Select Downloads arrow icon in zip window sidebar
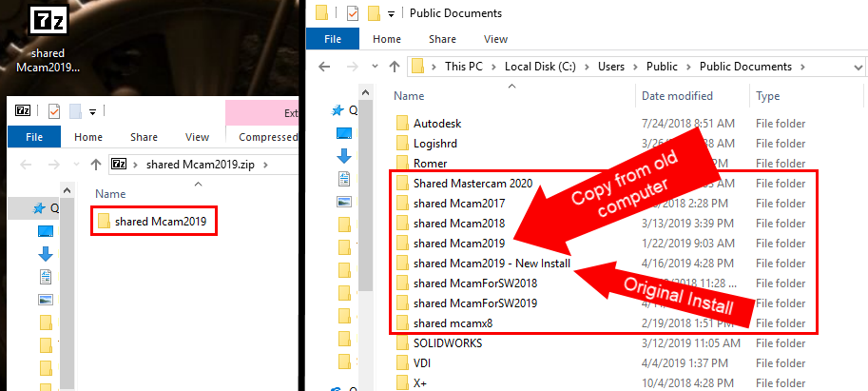Viewport: 868px width, 391px height. pyautogui.click(x=46, y=254)
